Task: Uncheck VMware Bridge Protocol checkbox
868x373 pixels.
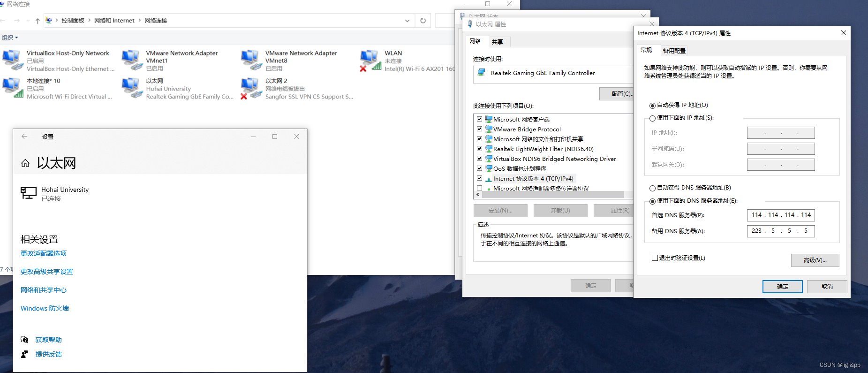Action: (480, 129)
